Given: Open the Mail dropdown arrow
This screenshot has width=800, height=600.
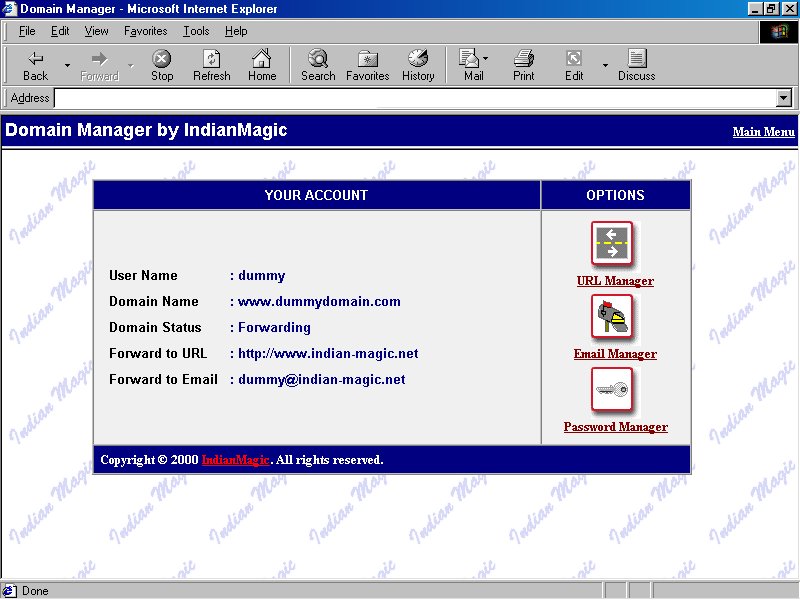Looking at the screenshot, I should click(x=486, y=58).
